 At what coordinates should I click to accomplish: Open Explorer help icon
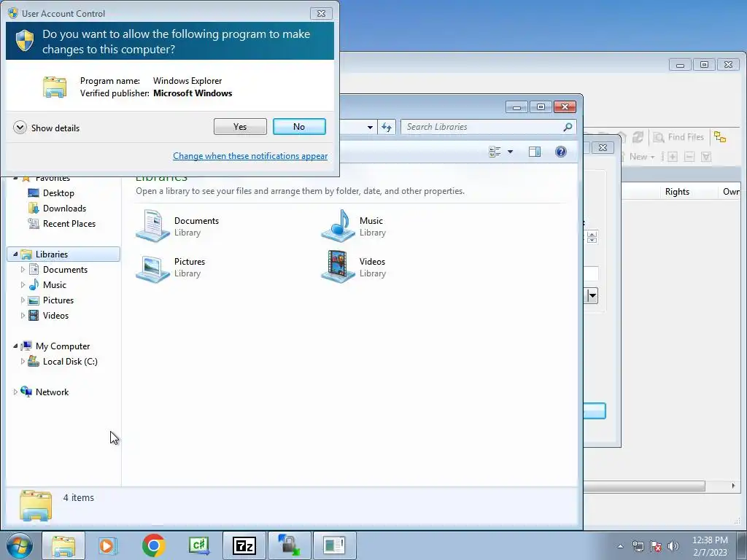click(x=561, y=152)
